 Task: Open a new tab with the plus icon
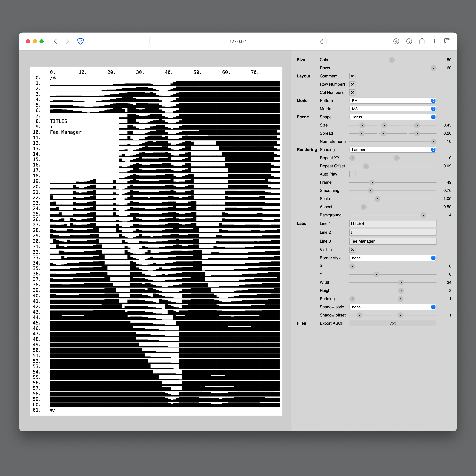434,41
